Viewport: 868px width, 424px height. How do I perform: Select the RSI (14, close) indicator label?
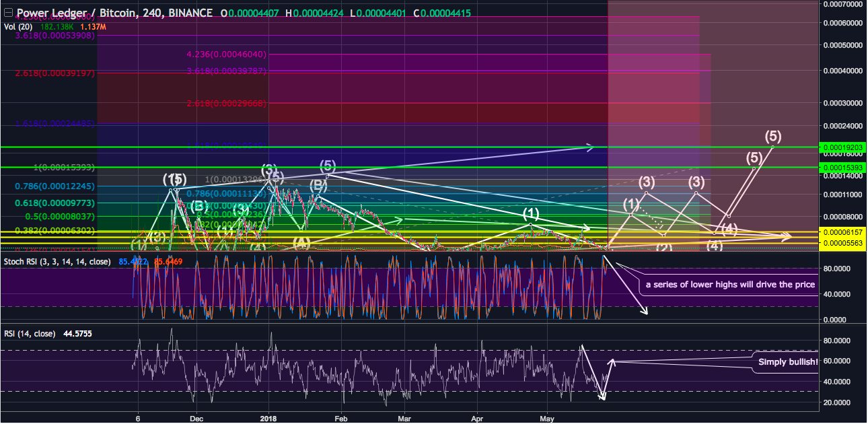[30, 333]
